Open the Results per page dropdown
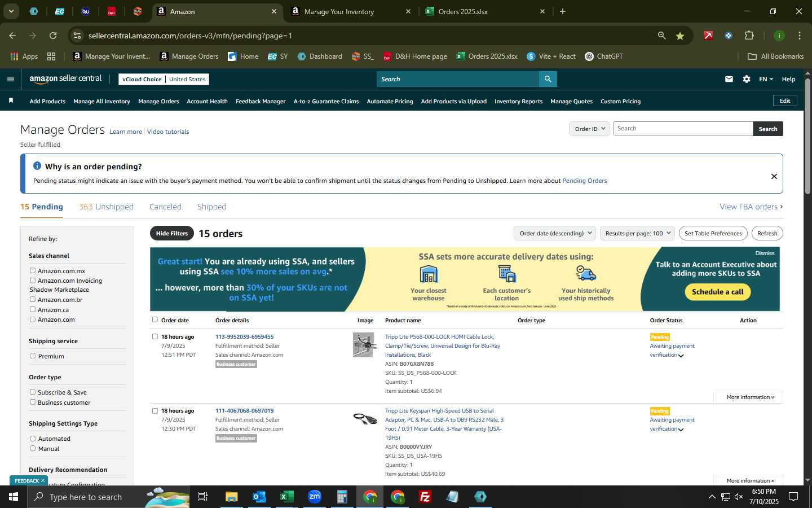Image resolution: width=812 pixels, height=508 pixels. point(637,233)
